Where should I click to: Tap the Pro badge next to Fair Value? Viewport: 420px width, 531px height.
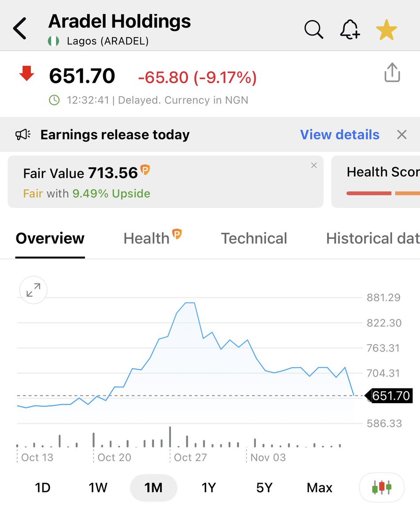click(145, 169)
